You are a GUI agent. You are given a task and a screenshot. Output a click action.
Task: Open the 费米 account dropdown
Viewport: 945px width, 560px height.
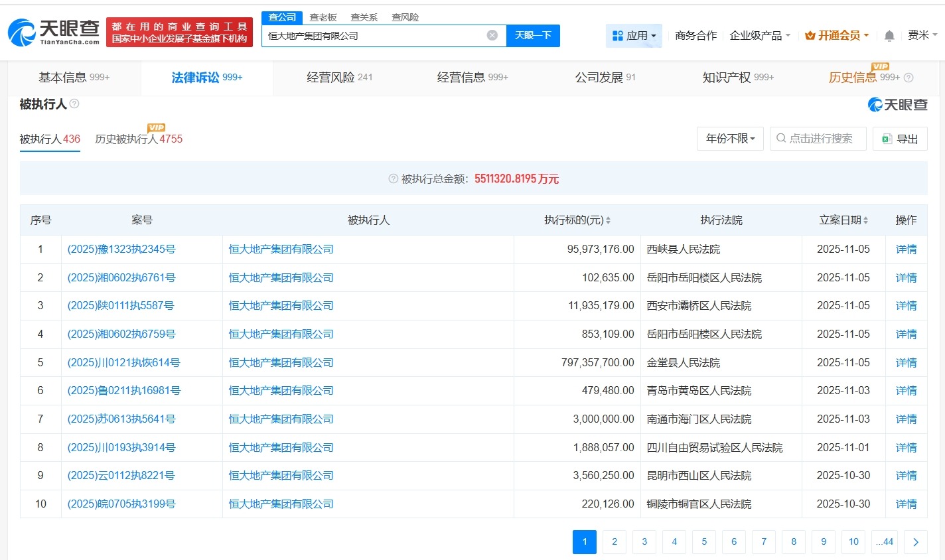coord(922,35)
